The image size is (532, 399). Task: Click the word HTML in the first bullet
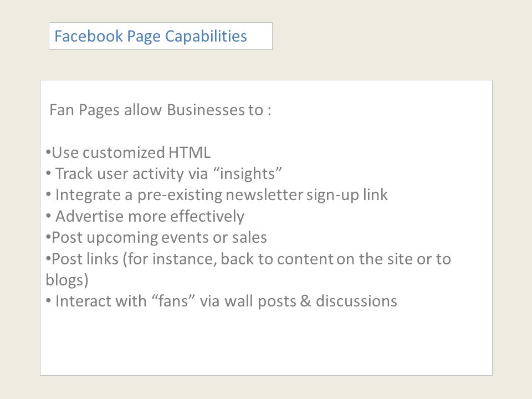click(x=190, y=153)
